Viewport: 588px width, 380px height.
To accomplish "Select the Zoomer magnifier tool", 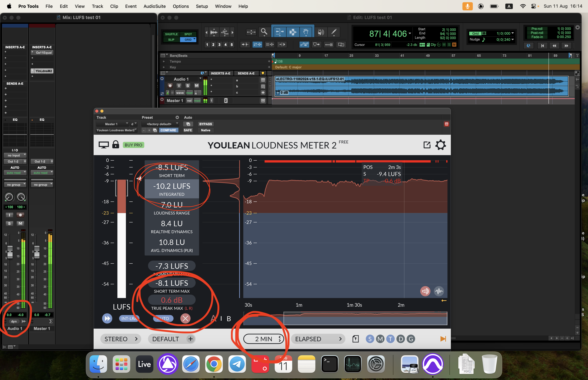I will tap(264, 32).
